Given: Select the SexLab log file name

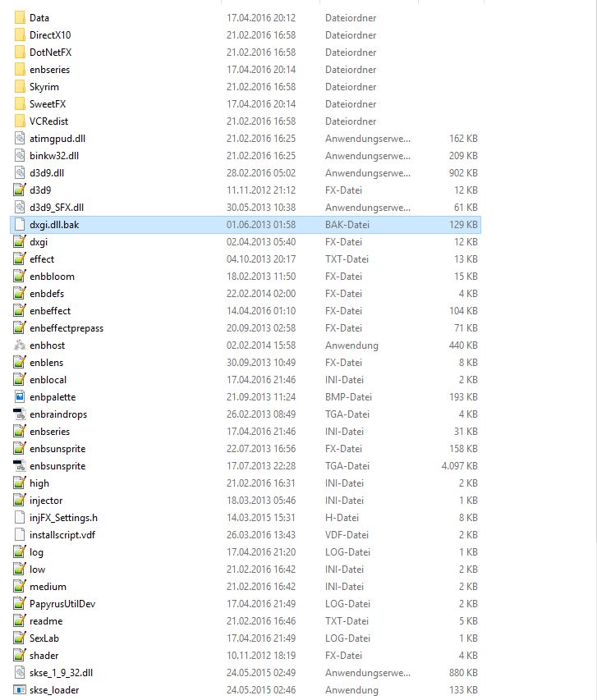Looking at the screenshot, I should [x=44, y=638].
